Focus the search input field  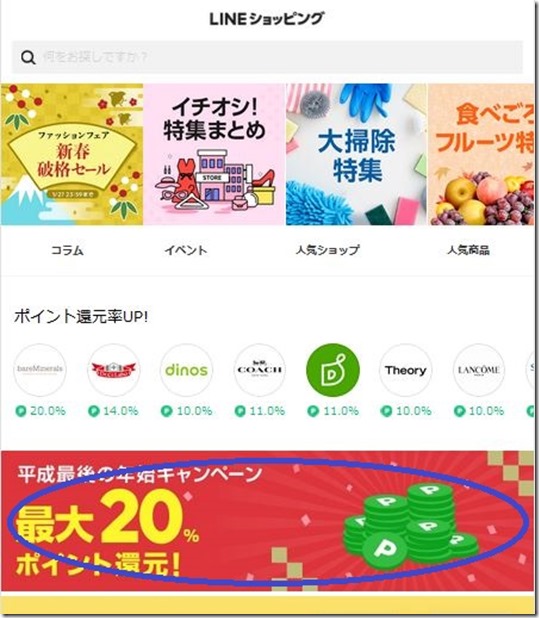click(267, 57)
